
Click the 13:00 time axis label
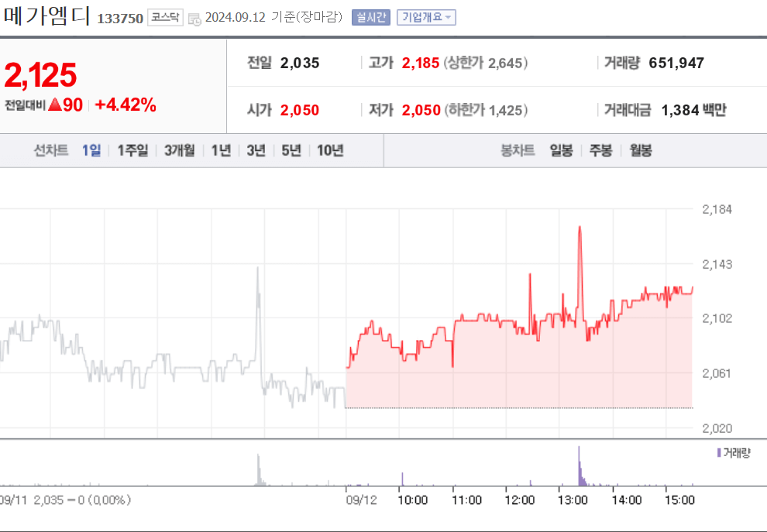[573, 499]
